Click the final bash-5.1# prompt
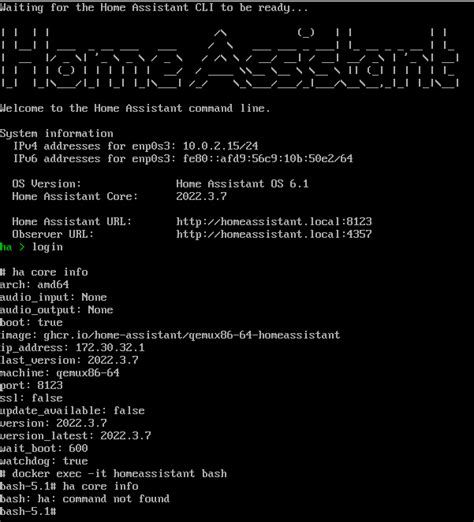This screenshot has height=522, width=474. 28,511
